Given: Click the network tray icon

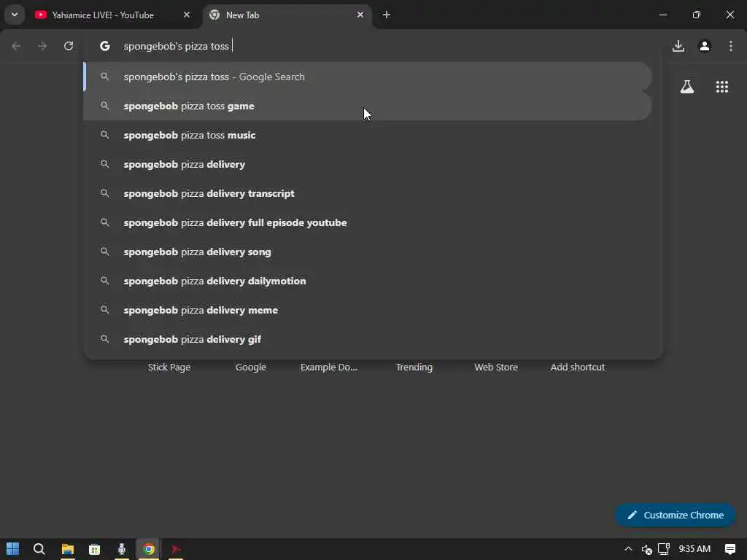Looking at the screenshot, I should tap(664, 549).
